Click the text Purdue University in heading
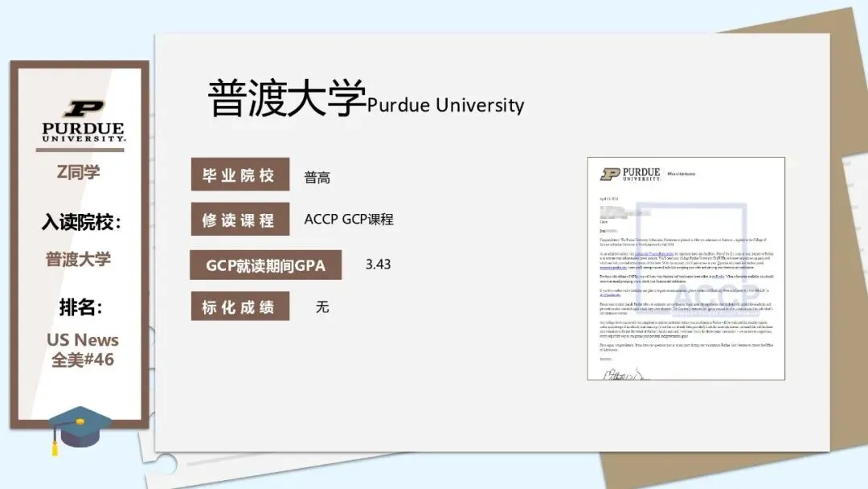 tap(445, 105)
